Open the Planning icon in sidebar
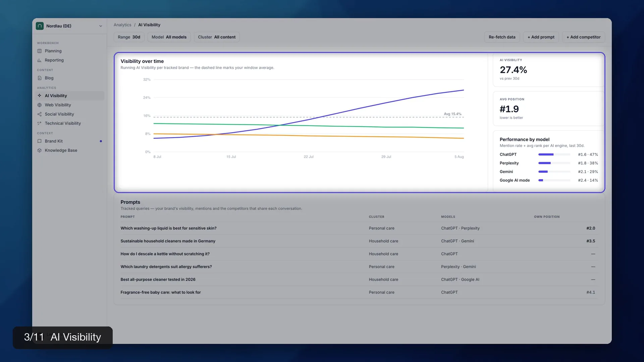The image size is (644, 362). pos(39,51)
